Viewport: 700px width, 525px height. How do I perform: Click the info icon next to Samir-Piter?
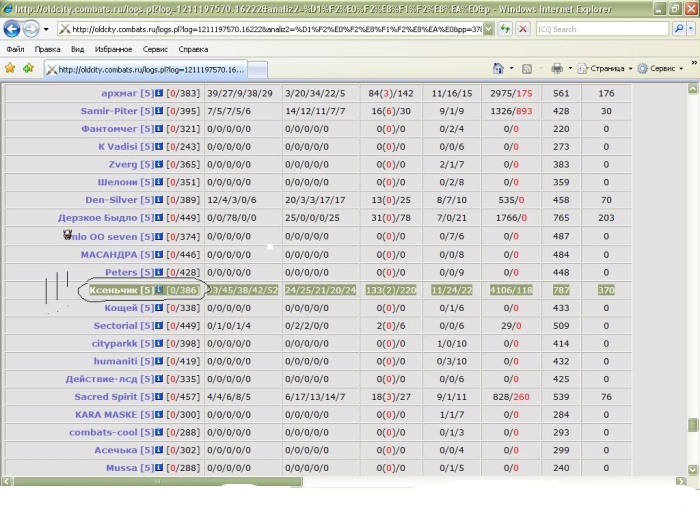click(x=160, y=111)
